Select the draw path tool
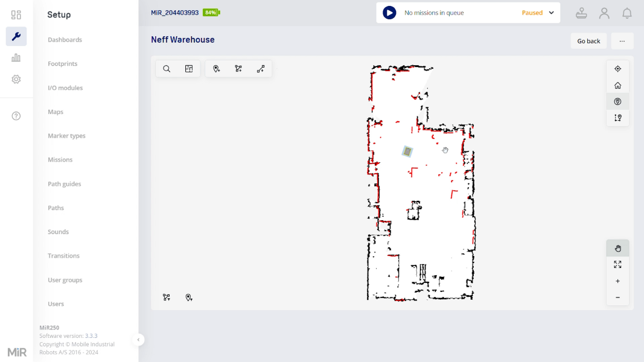 coord(260,68)
